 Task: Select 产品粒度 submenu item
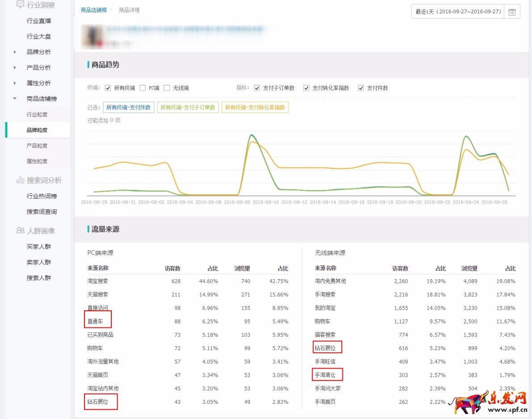click(37, 146)
